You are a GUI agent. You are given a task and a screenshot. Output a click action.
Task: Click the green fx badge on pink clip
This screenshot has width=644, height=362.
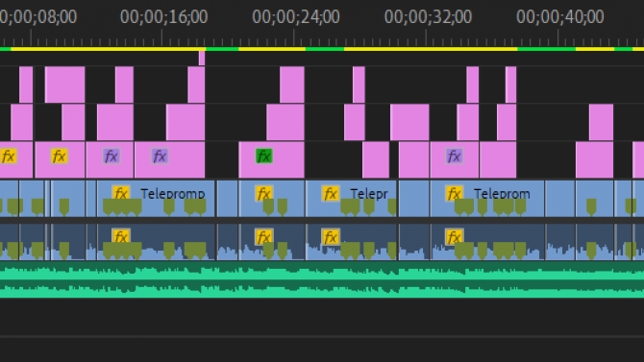(x=264, y=157)
